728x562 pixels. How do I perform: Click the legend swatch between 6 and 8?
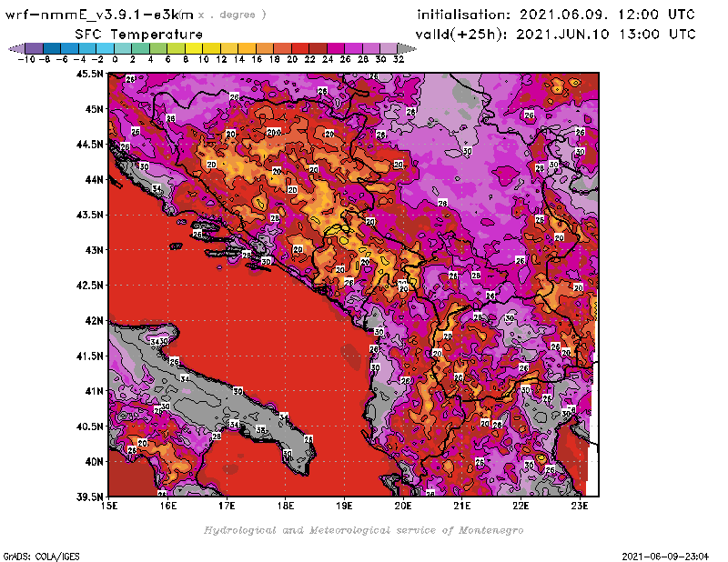coord(176,49)
